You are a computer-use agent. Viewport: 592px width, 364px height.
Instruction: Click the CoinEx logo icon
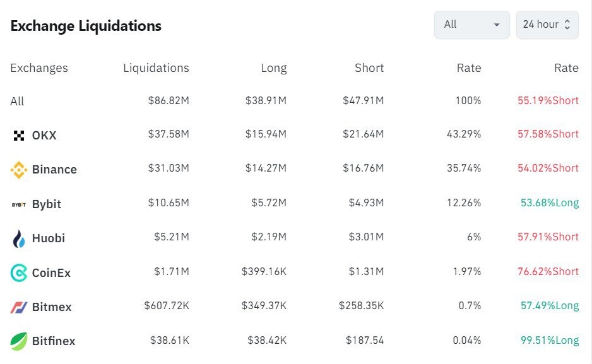(x=19, y=273)
